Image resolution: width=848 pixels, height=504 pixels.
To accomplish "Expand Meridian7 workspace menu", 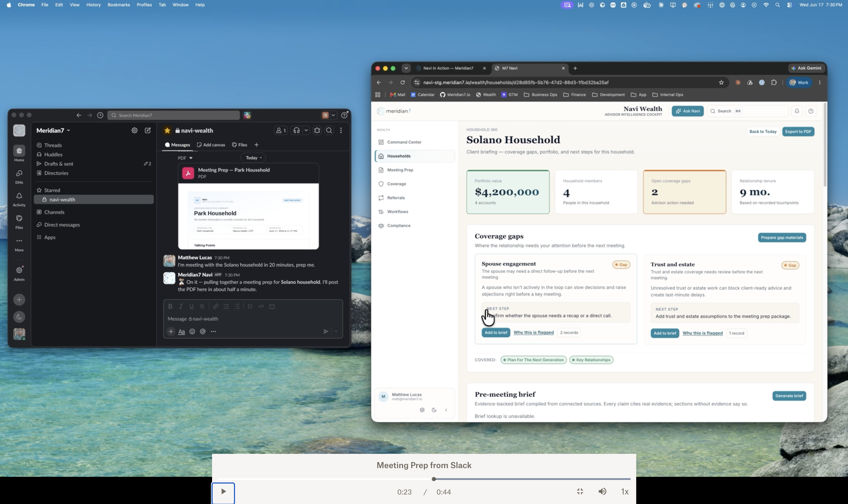I will click(53, 130).
